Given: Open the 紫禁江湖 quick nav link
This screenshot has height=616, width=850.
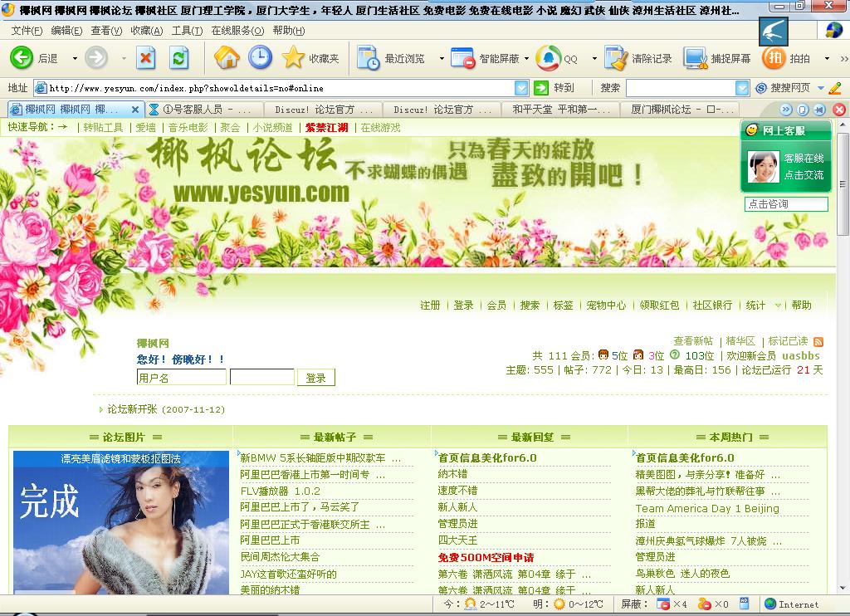Looking at the screenshot, I should (x=326, y=127).
